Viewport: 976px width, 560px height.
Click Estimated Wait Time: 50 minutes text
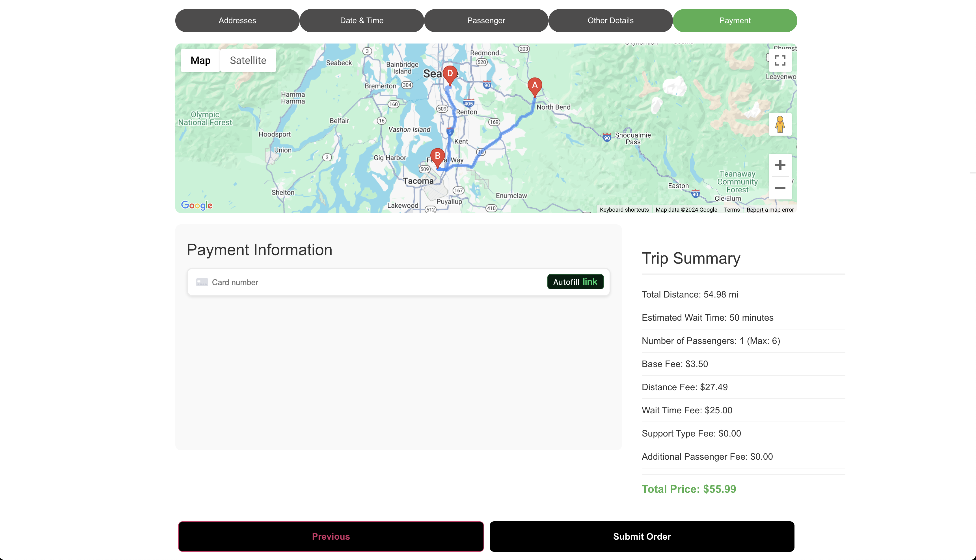[x=707, y=318]
